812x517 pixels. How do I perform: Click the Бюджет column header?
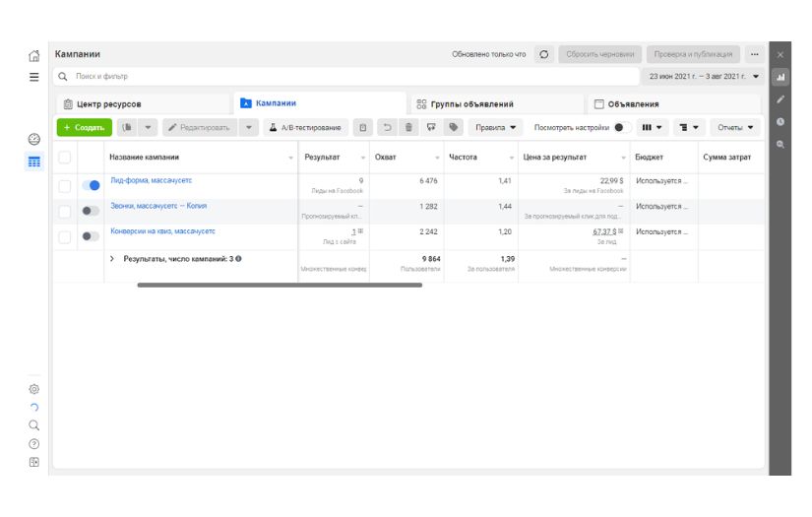(x=664, y=157)
